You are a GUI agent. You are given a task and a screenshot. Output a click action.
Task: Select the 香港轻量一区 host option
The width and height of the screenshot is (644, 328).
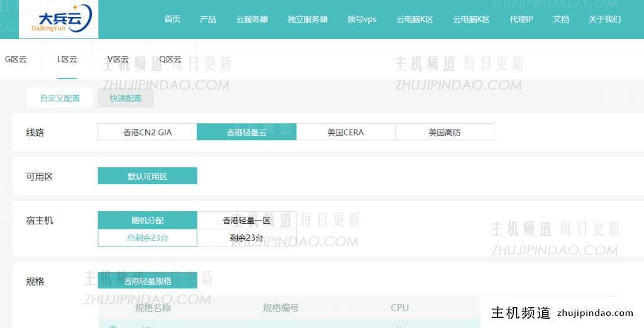[x=247, y=221]
